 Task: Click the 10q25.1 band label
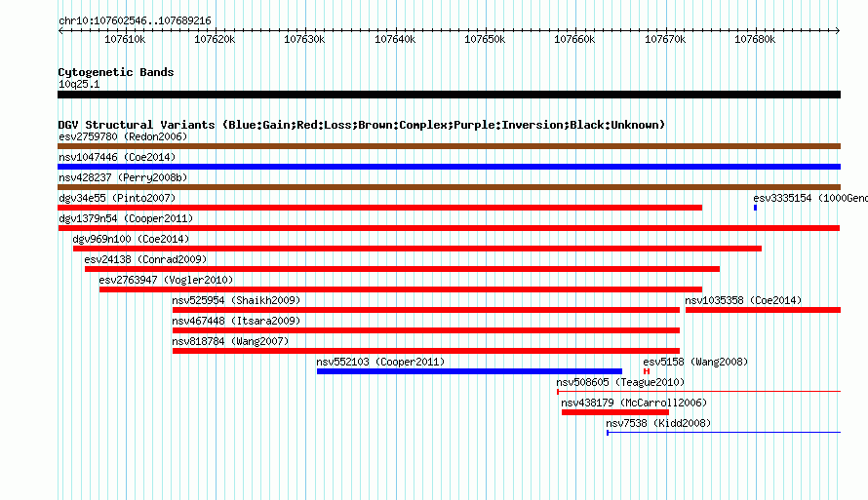79,84
